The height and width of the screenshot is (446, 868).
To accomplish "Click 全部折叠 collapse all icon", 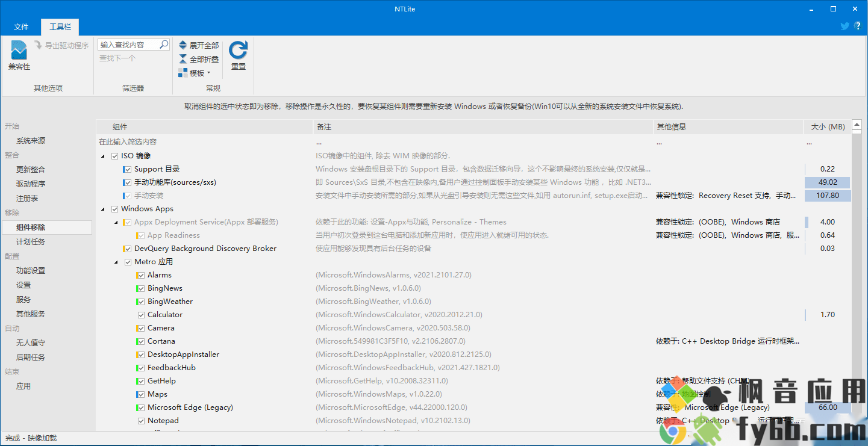I will (x=183, y=59).
